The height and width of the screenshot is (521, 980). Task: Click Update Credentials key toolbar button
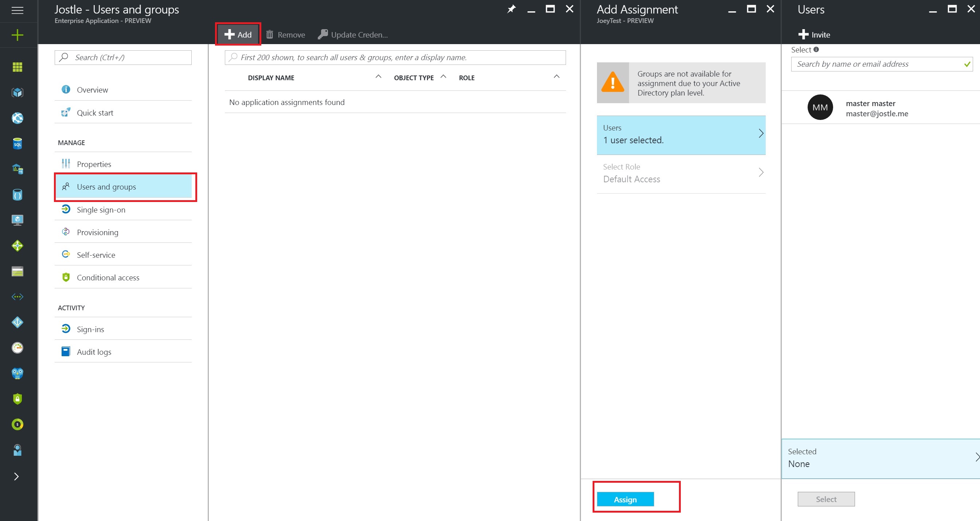click(x=353, y=35)
